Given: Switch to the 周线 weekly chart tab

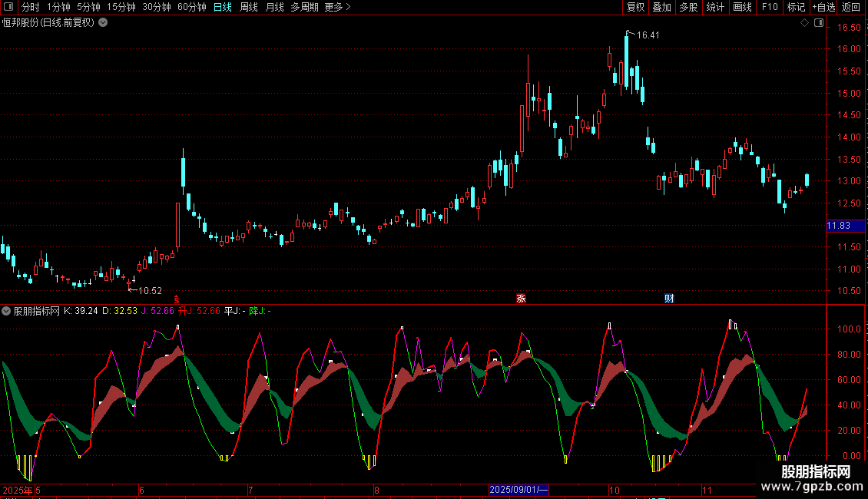Looking at the screenshot, I should (x=249, y=7).
